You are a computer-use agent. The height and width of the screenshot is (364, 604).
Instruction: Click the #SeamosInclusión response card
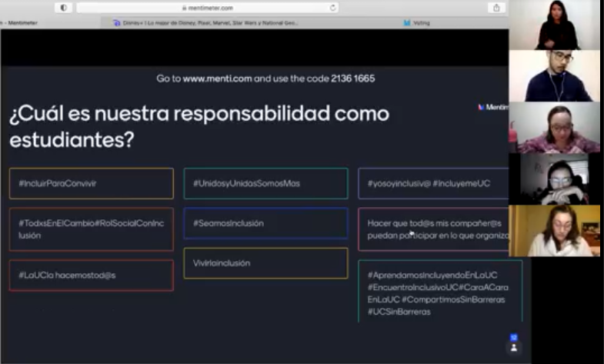click(x=265, y=223)
